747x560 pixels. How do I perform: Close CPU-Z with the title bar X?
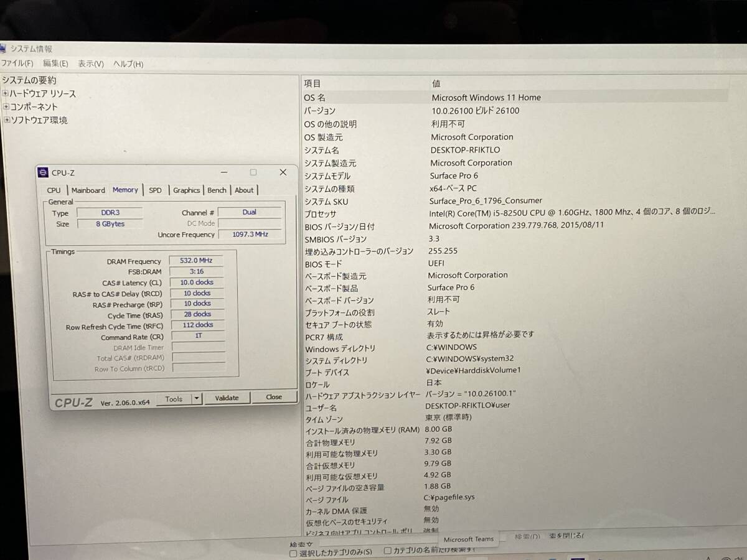coord(283,172)
